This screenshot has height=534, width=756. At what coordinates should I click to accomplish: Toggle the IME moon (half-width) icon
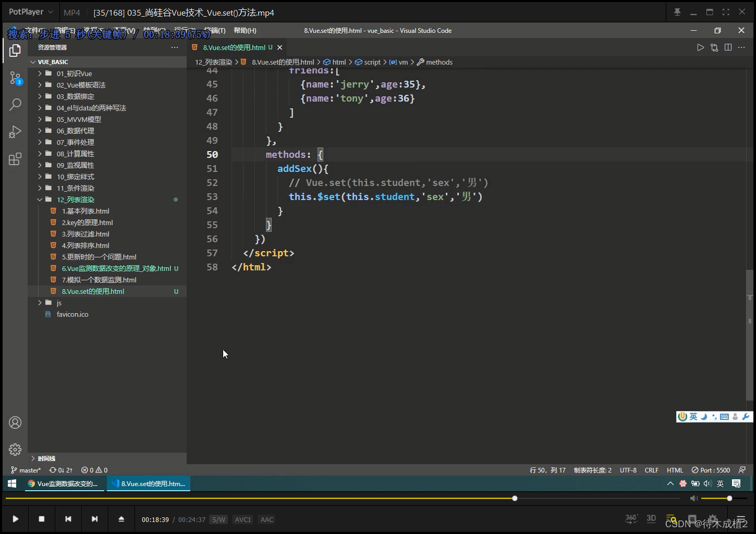pos(704,417)
